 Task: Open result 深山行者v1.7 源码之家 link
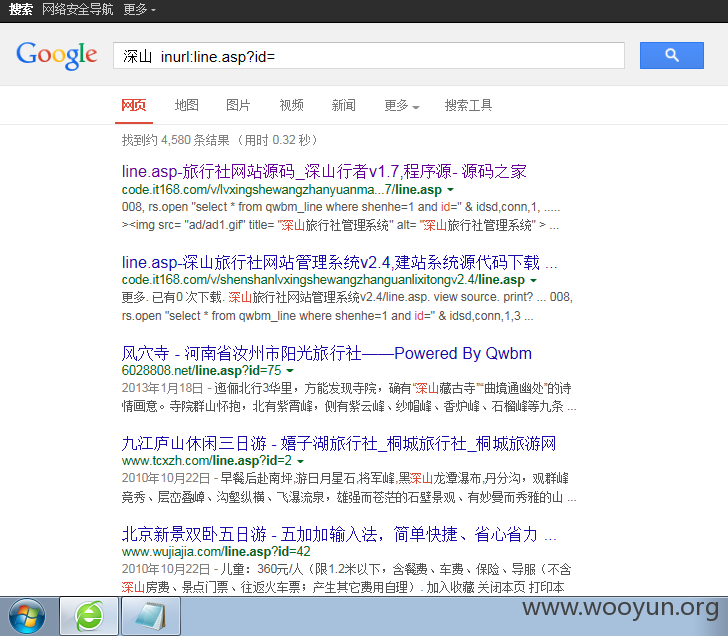pos(324,171)
